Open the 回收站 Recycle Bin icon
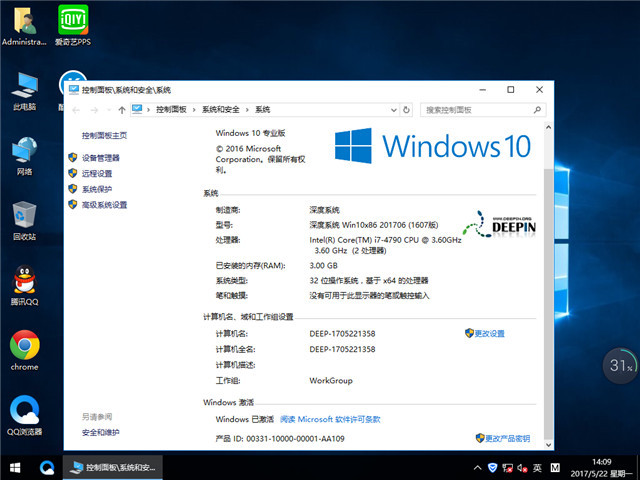 click(x=24, y=221)
